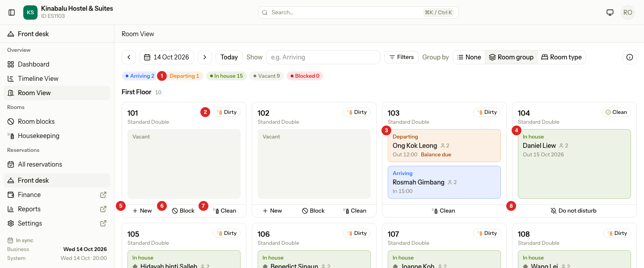The image size is (644, 268).
Task: Mark room 103 Clean
Action: click(x=444, y=211)
